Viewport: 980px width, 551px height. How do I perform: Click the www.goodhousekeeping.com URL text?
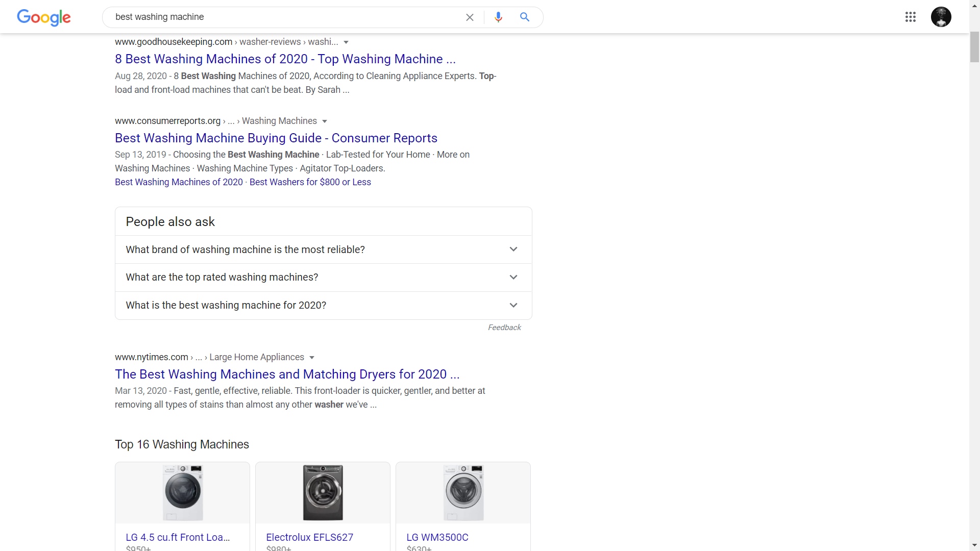pos(174,42)
